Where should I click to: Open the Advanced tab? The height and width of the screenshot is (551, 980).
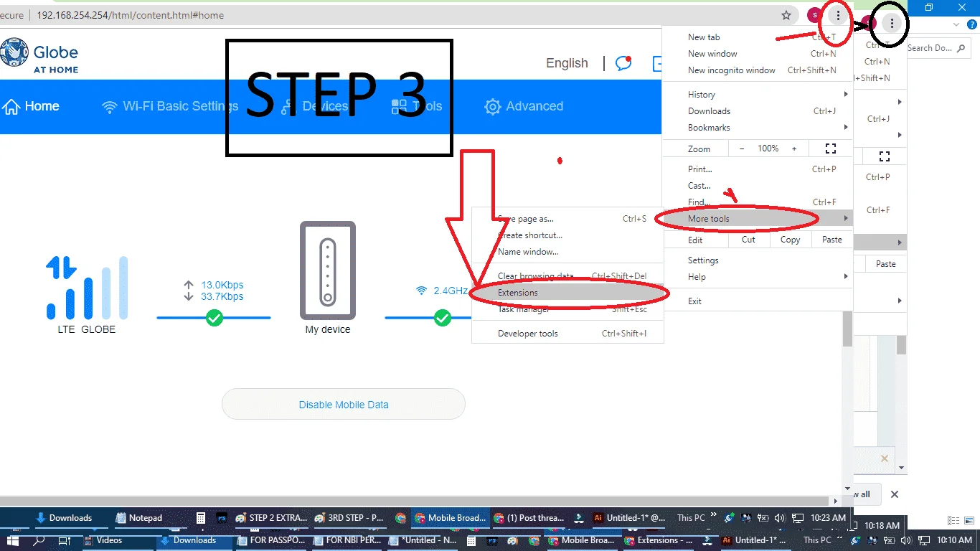tap(524, 107)
